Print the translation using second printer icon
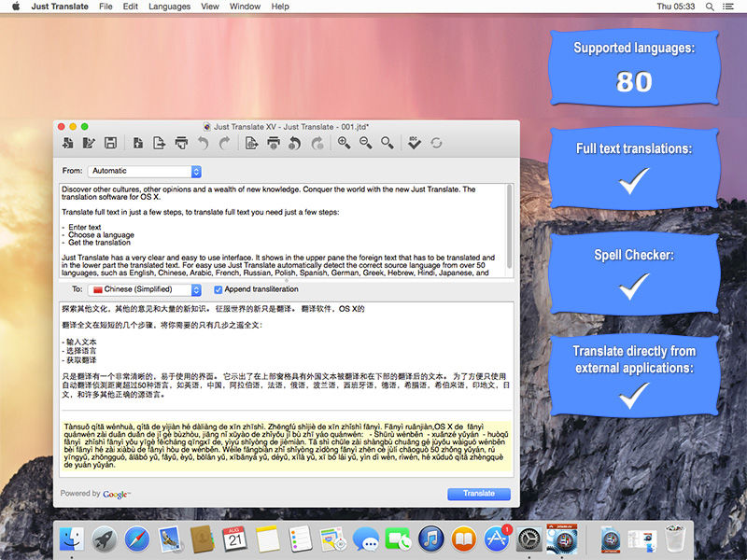747x560 pixels. (274, 143)
